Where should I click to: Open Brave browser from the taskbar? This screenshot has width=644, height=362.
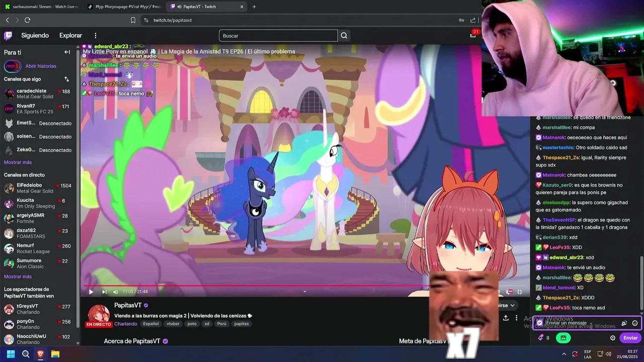tap(40, 354)
